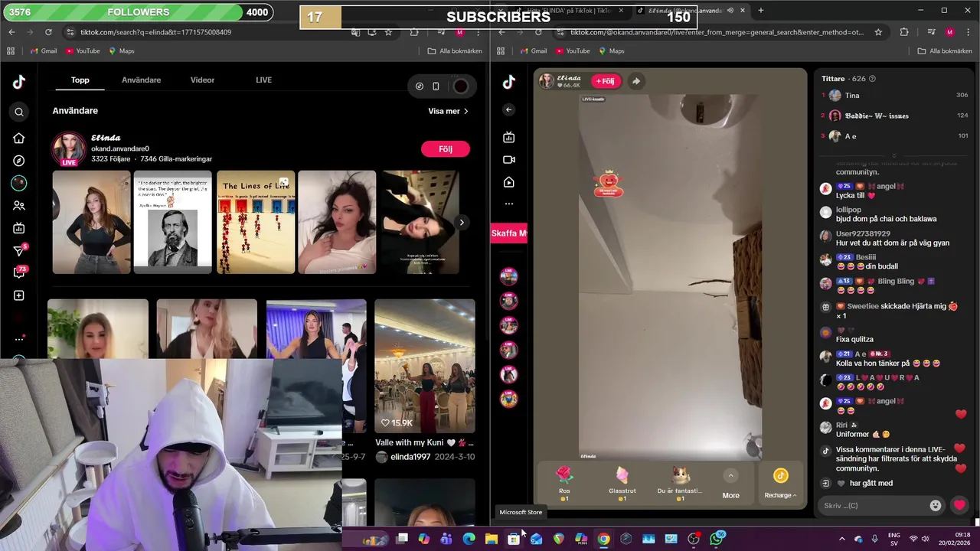
Task: Click TikTok logo in the left window
Action: coord(19,82)
